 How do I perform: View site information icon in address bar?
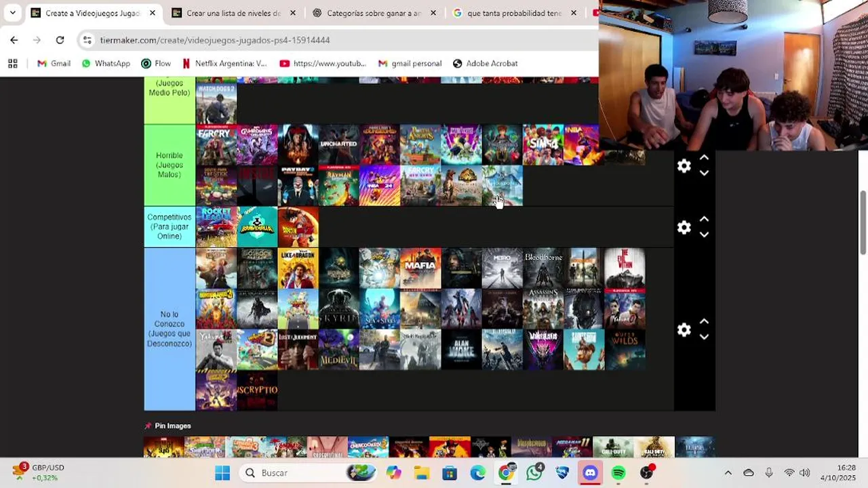[87, 40]
